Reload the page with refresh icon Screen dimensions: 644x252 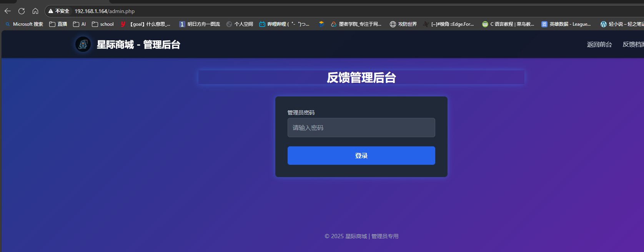tap(22, 11)
